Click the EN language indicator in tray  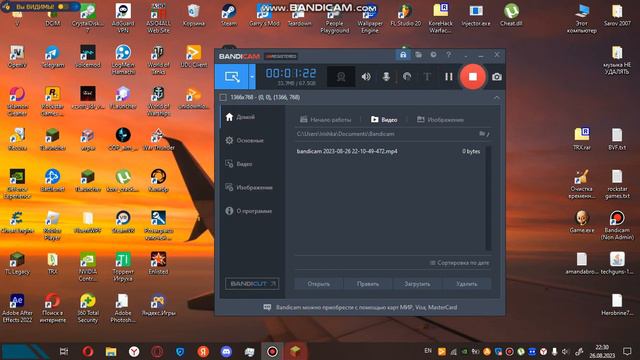click(428, 351)
